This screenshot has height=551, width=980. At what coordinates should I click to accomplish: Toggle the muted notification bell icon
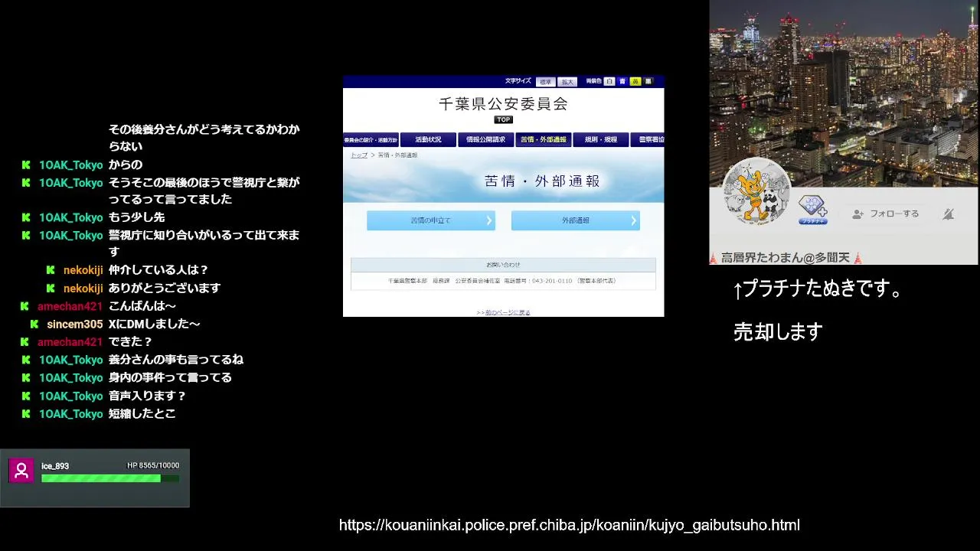tap(948, 214)
